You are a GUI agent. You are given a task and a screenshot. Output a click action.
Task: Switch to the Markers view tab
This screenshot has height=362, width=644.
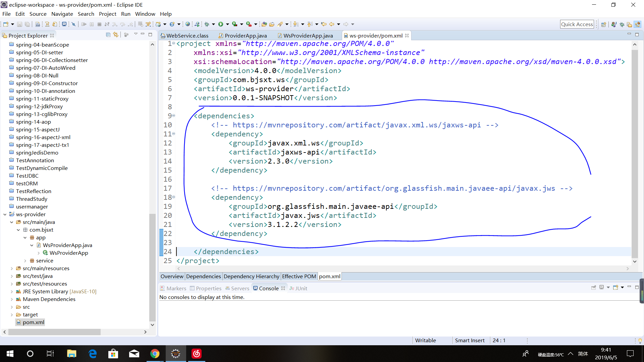click(173, 288)
